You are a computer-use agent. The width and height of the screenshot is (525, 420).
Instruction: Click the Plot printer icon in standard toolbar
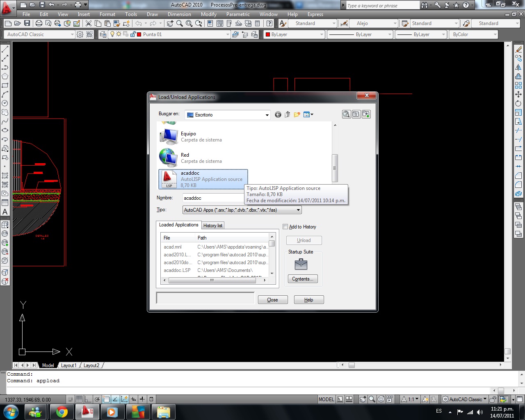click(x=39, y=23)
